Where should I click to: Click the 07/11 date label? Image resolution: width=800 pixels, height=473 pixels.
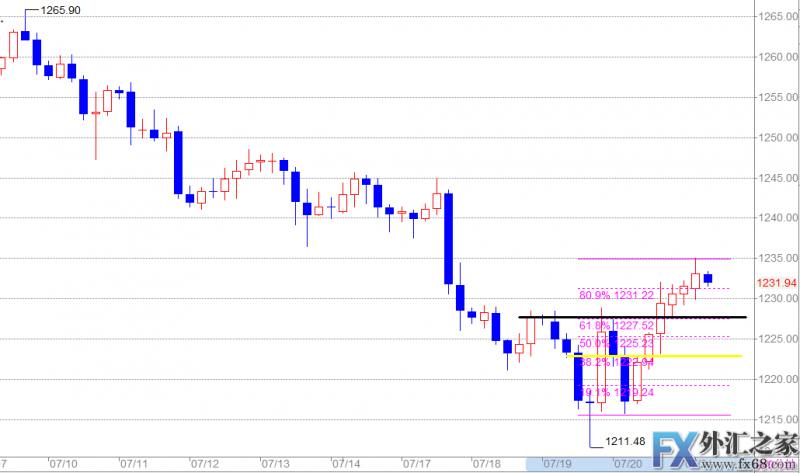[134, 464]
